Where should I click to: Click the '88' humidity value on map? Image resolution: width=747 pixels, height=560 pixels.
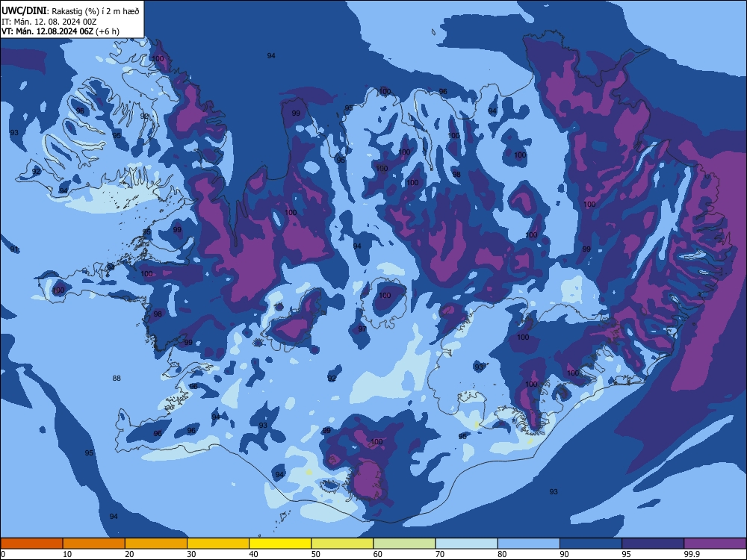click(117, 378)
